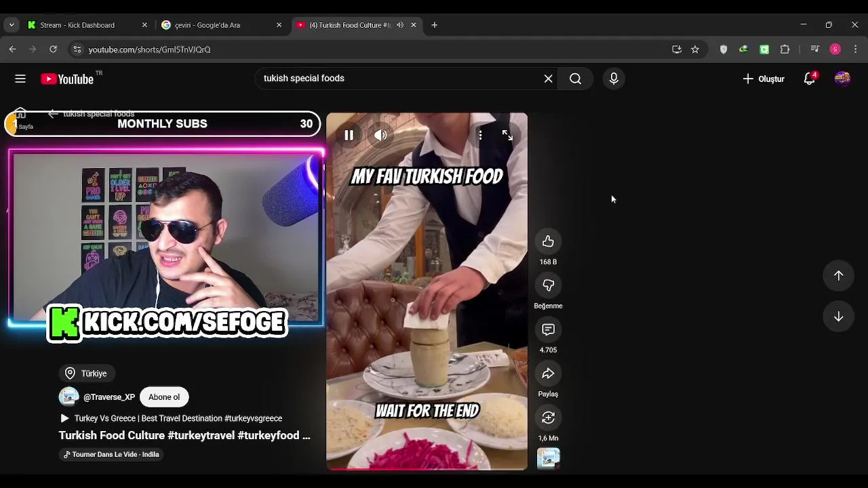
Task: Subscribe with the Abone ol button
Action: (164, 397)
